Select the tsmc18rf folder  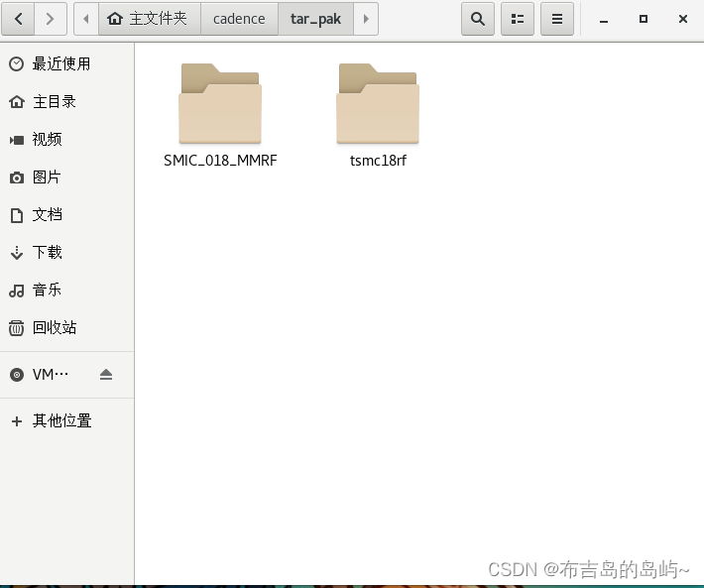click(378, 114)
